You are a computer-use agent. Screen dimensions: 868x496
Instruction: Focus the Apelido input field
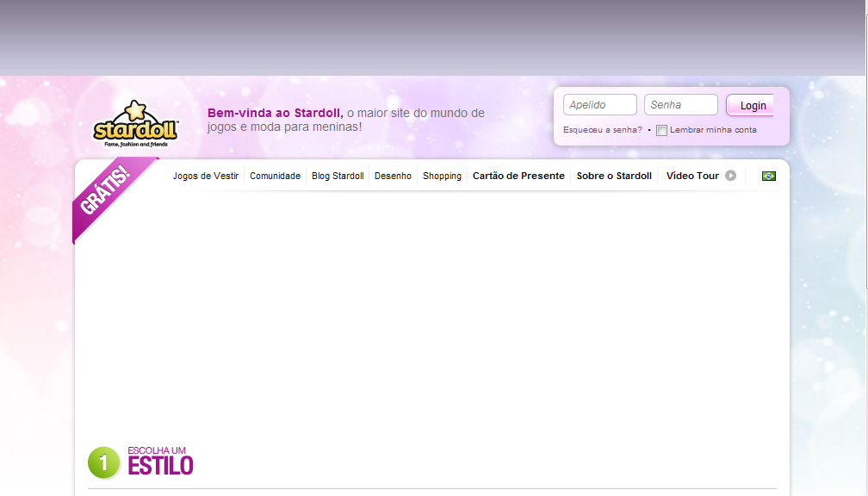600,105
